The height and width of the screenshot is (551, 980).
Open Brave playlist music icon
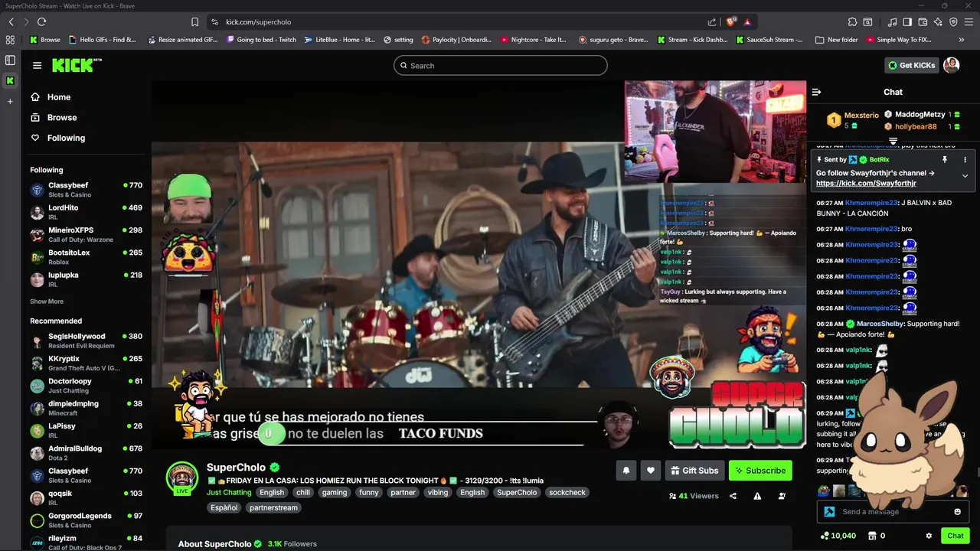892,21
